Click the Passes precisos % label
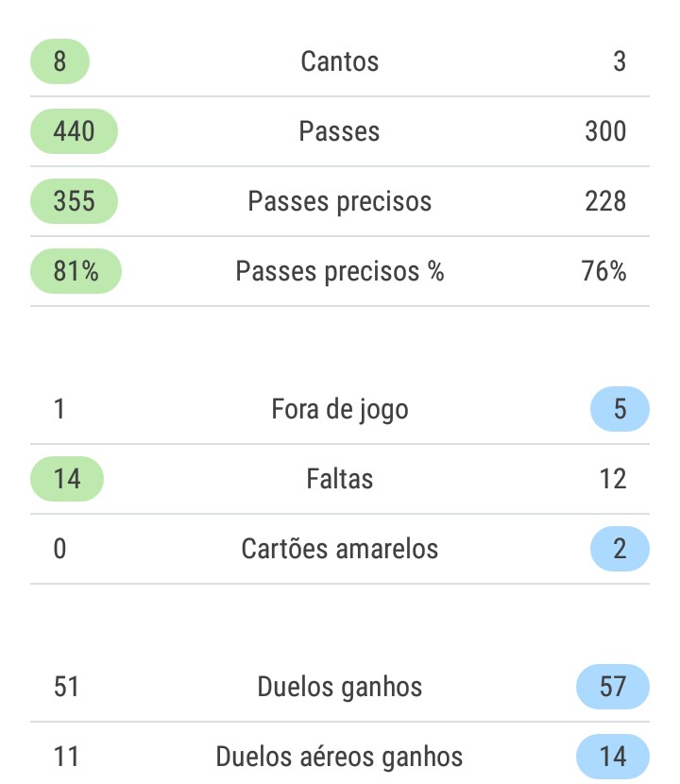Viewport: 680px width, 784px height. [340, 272]
